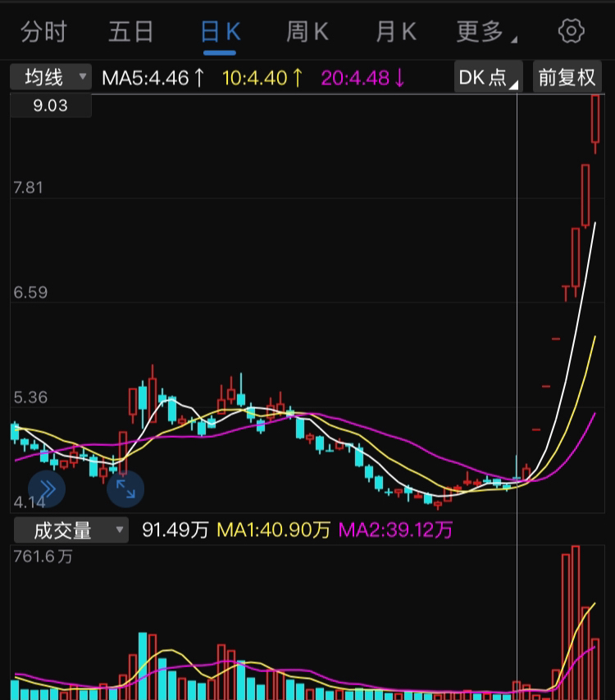Tap the 7.81 price axis label

click(x=28, y=188)
